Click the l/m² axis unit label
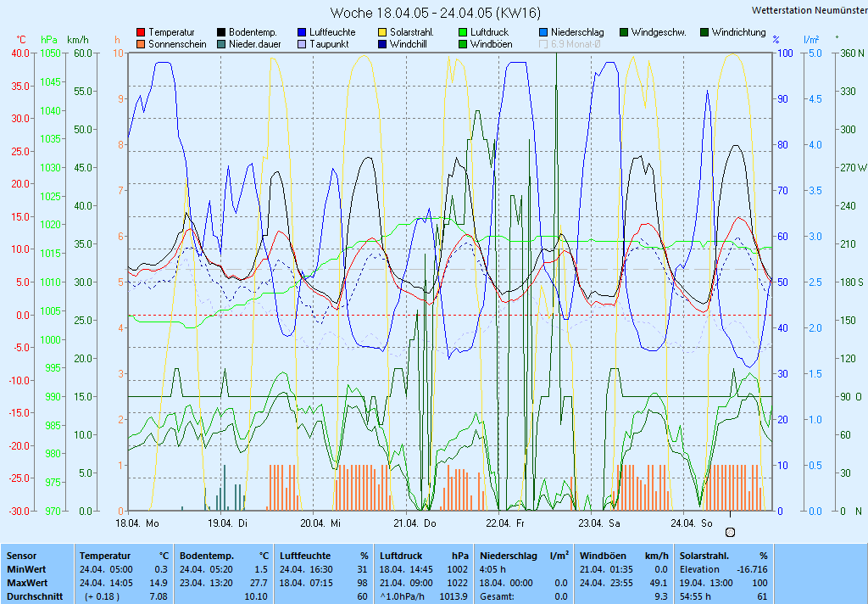Image resolution: width=868 pixels, height=604 pixels. coord(811,39)
